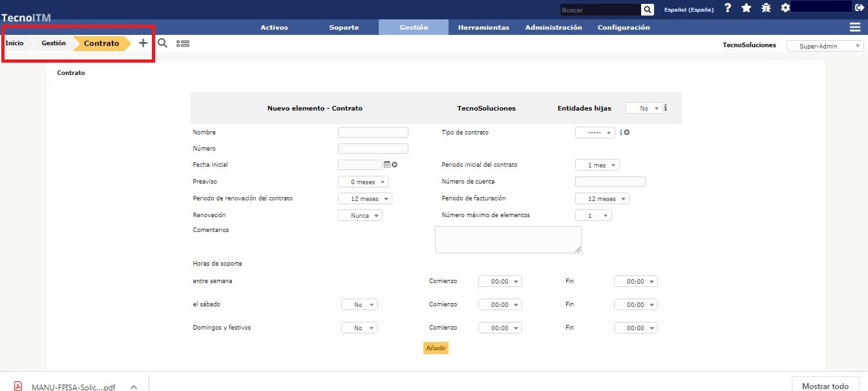
Task: Open calendar picker for Fecha inicial
Action: click(387, 165)
